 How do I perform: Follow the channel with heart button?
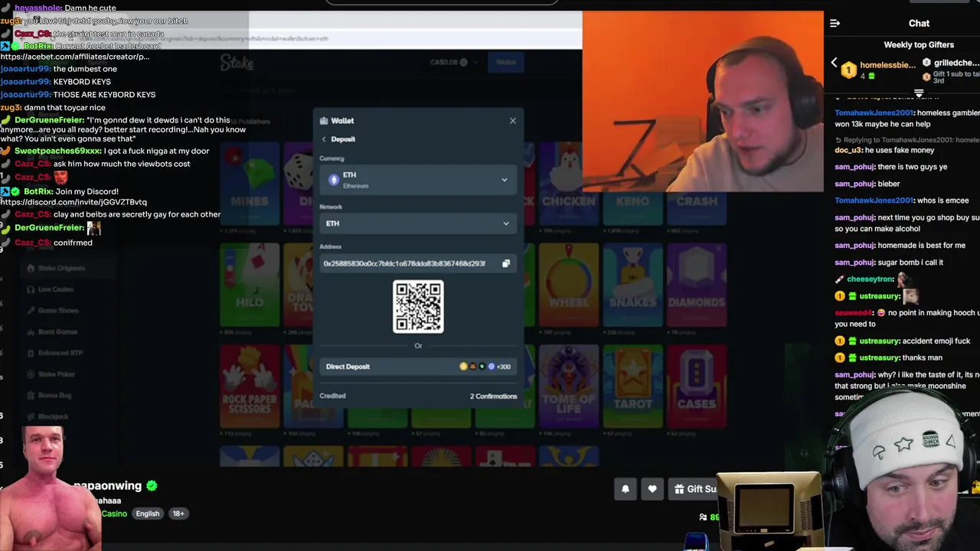pyautogui.click(x=652, y=489)
